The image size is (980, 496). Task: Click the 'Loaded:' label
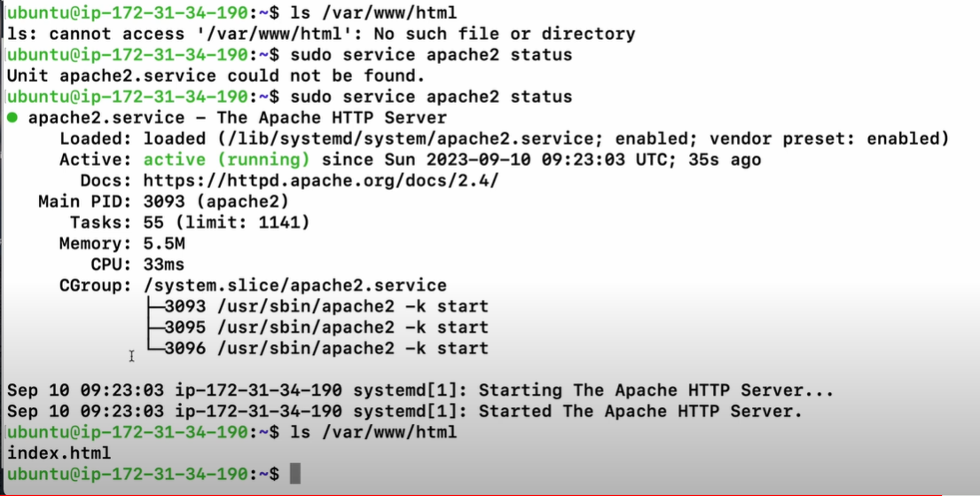(x=97, y=138)
